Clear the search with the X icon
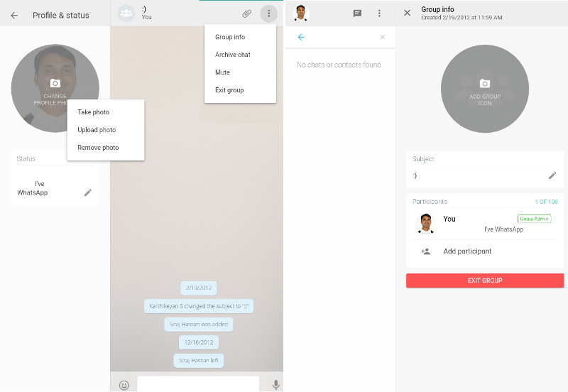The height and width of the screenshot is (392, 568). (x=383, y=37)
